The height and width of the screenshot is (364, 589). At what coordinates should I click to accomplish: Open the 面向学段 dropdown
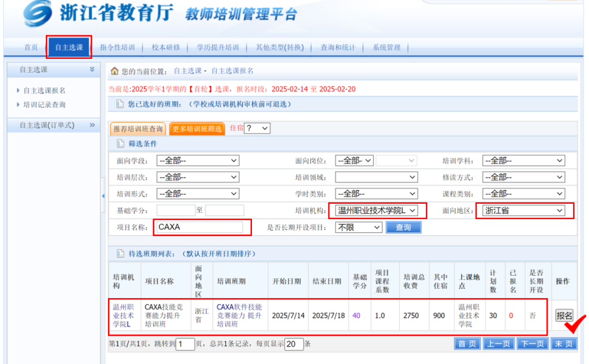click(x=198, y=161)
